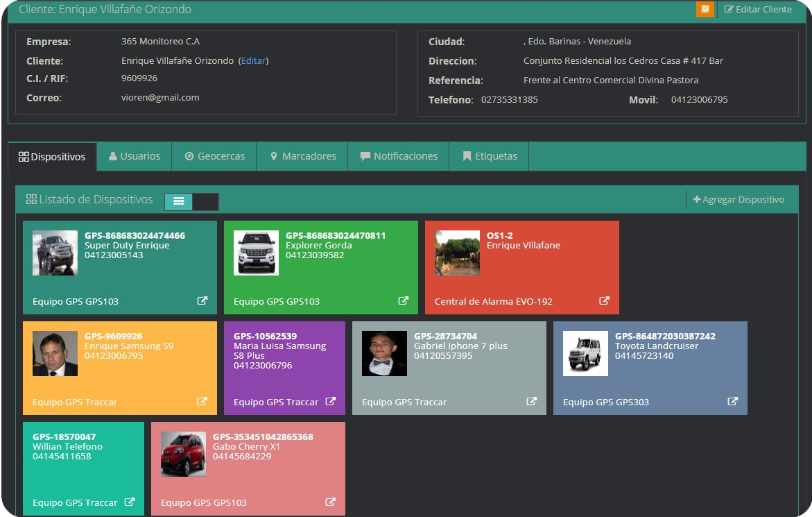Open external link on Gabriel Iphone 7 card
812x517 pixels.
pos(531,402)
